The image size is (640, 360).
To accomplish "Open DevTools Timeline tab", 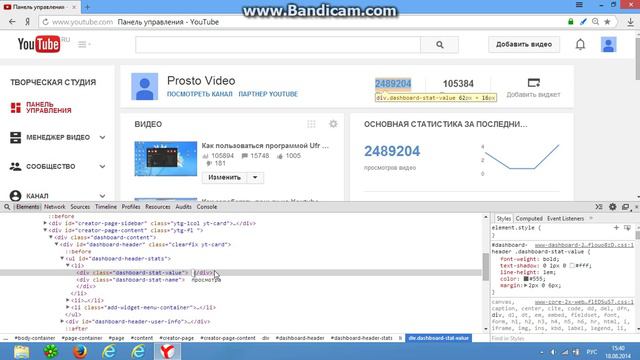I will point(106,207).
